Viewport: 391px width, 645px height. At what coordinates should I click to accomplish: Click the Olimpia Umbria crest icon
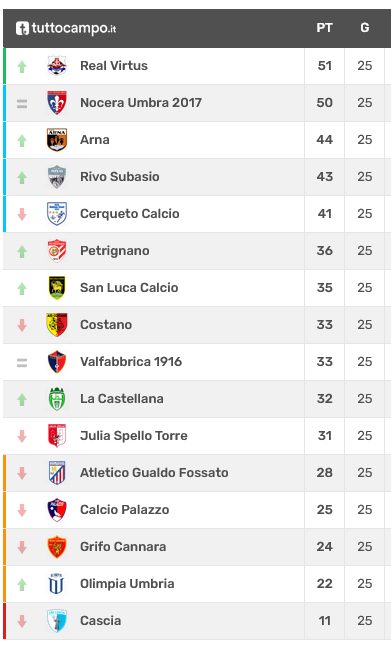[x=57, y=584]
